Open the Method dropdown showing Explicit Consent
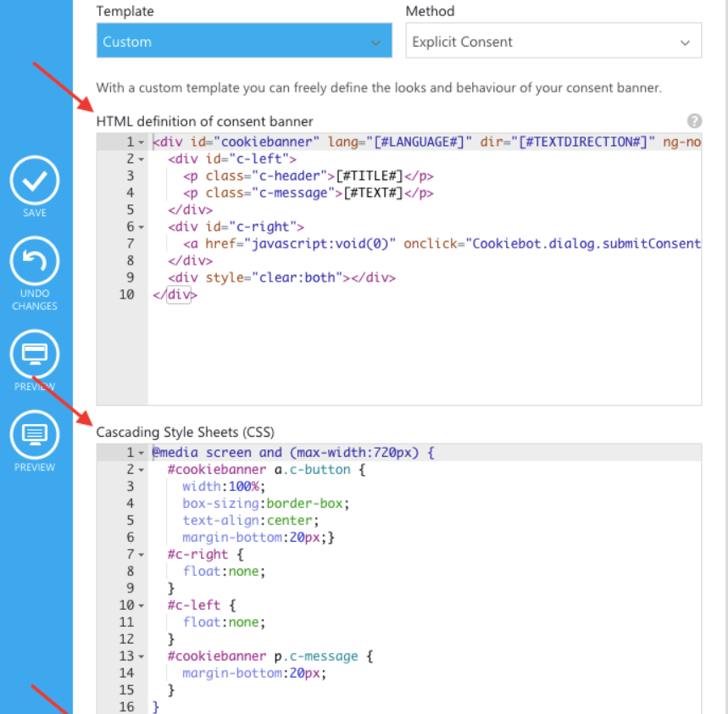Image resolution: width=728 pixels, height=714 pixels. pyautogui.click(x=553, y=41)
